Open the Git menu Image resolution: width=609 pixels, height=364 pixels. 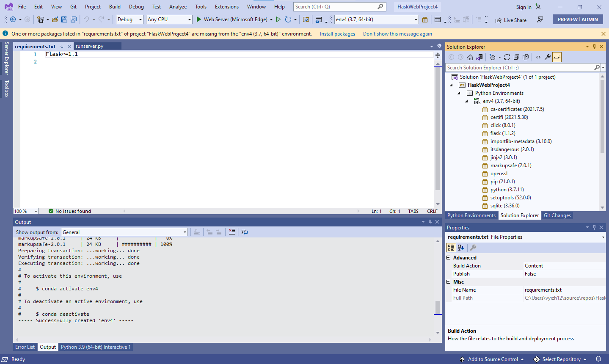(x=74, y=7)
